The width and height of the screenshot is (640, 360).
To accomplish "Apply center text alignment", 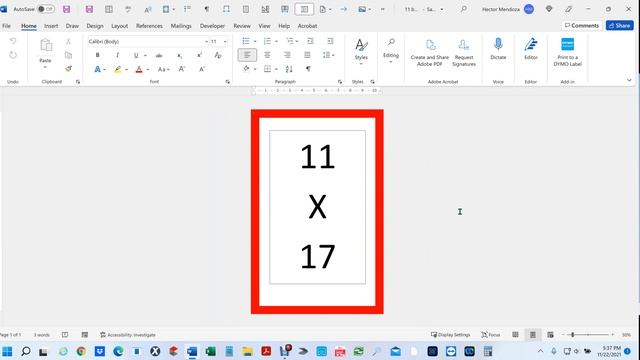I will (267, 55).
